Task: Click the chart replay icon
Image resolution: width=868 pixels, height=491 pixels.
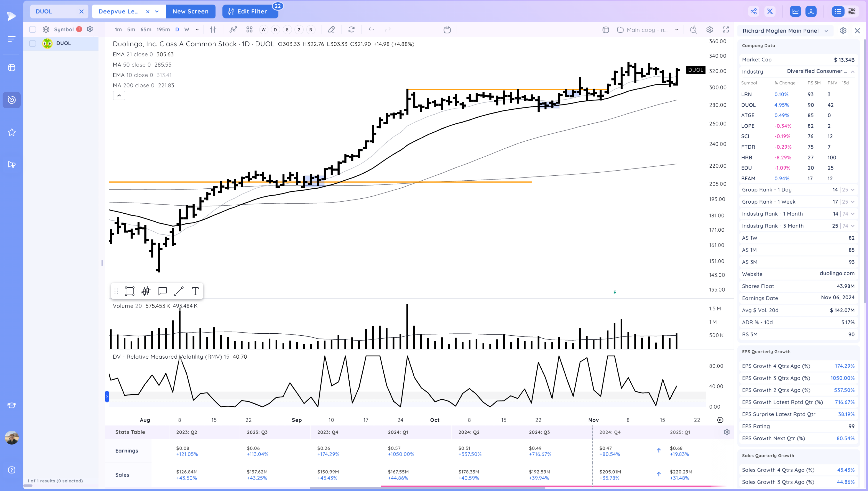Action: (x=693, y=30)
